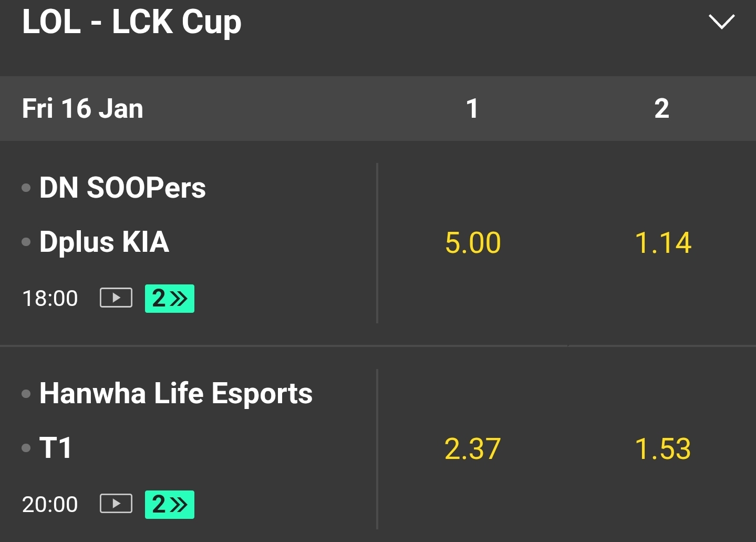756x542 pixels.
Task: Click the 18:00 match start time
Action: coord(50,298)
